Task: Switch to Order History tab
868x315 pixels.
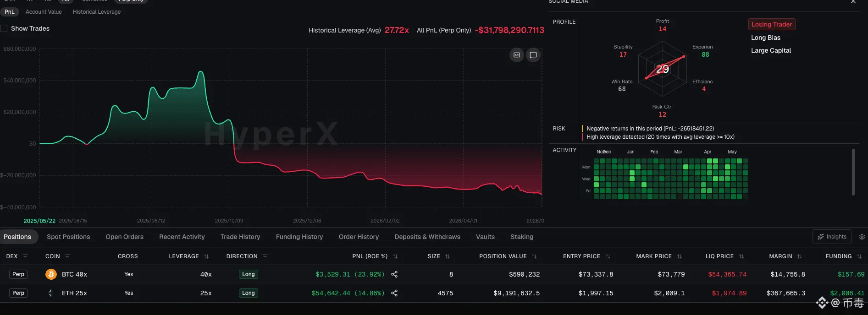Action: (359, 237)
